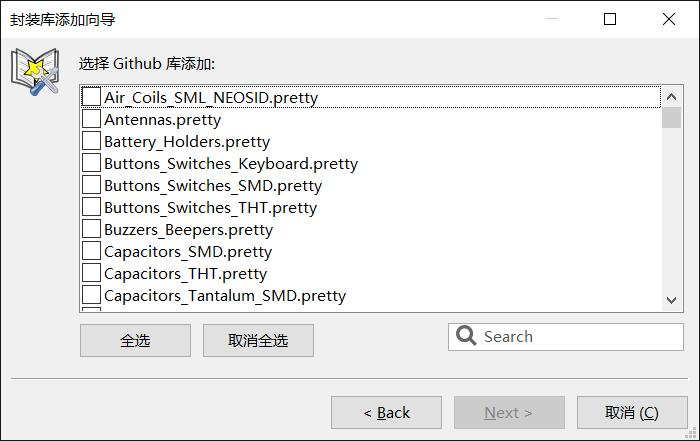Close the wizard with the X icon

[669, 19]
